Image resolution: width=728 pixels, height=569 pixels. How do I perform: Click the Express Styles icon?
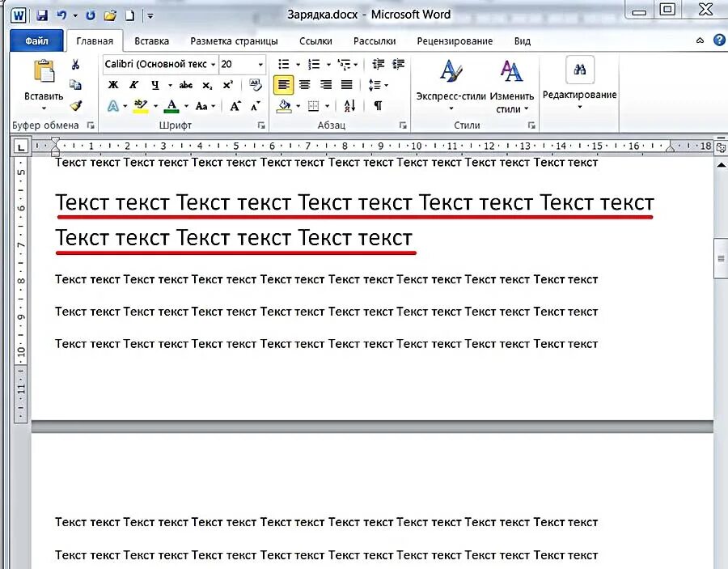coord(451,71)
